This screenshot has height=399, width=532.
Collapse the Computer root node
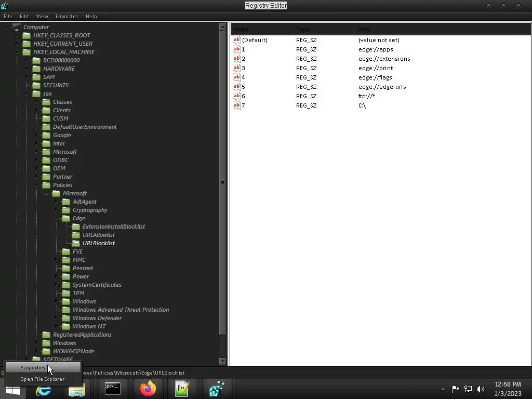point(6,27)
